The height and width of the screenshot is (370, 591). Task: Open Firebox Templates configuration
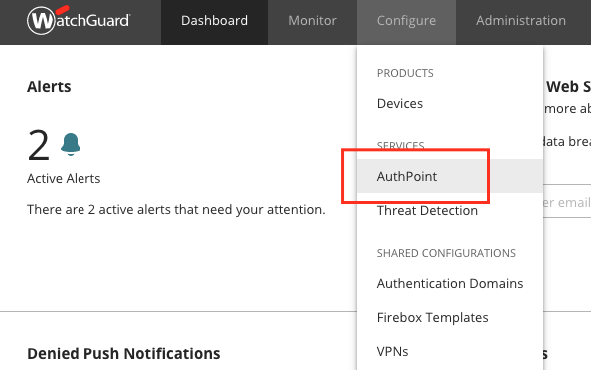(x=432, y=317)
